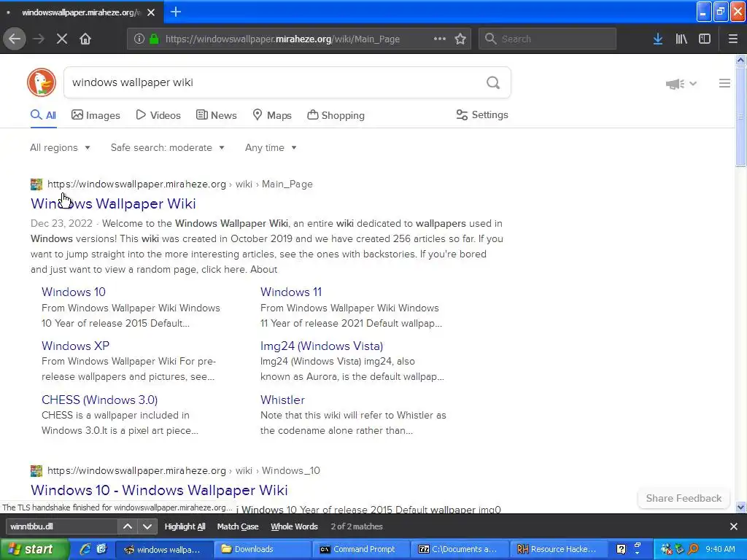Viewport: 747px width, 560px height.
Task: Open the Safe search: moderate dropdown
Action: (x=168, y=147)
